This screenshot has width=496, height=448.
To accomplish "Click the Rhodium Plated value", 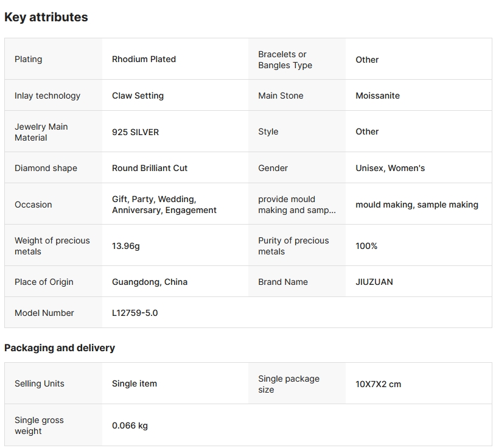I will [144, 59].
